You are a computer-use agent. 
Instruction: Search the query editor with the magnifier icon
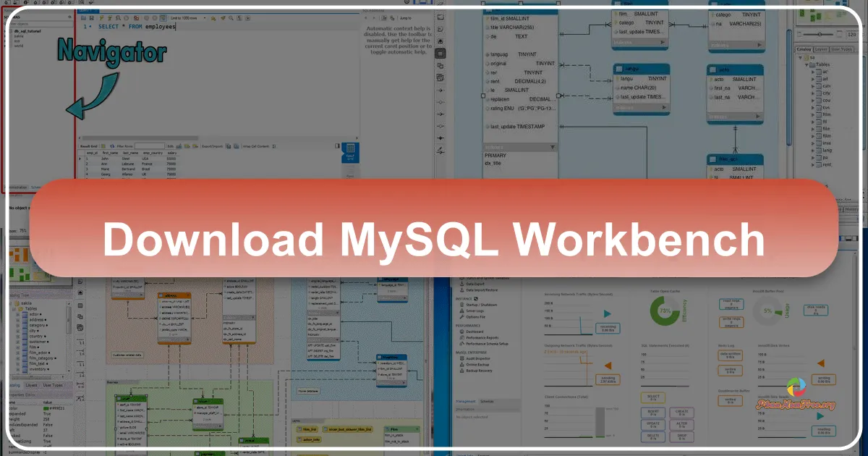pyautogui.click(x=231, y=17)
